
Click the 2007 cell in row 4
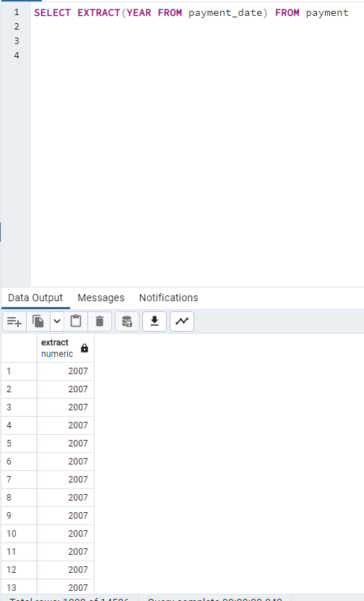tap(65, 425)
